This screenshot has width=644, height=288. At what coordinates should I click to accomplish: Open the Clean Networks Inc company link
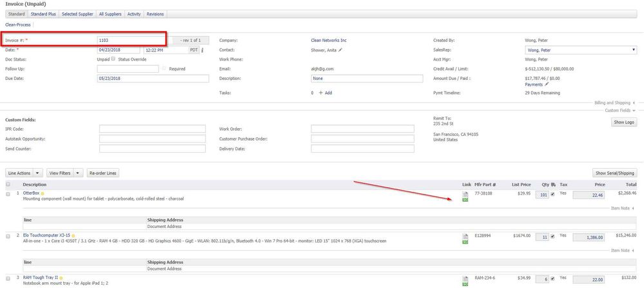(x=334, y=40)
